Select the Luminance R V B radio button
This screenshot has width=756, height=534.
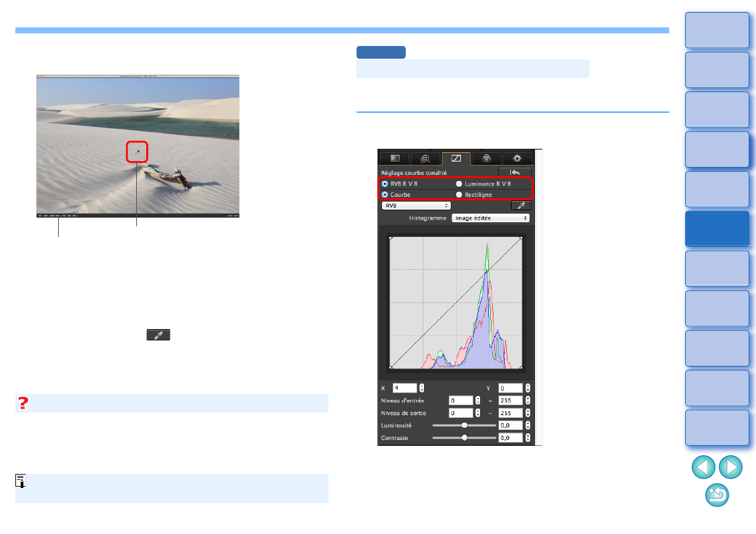459,184
